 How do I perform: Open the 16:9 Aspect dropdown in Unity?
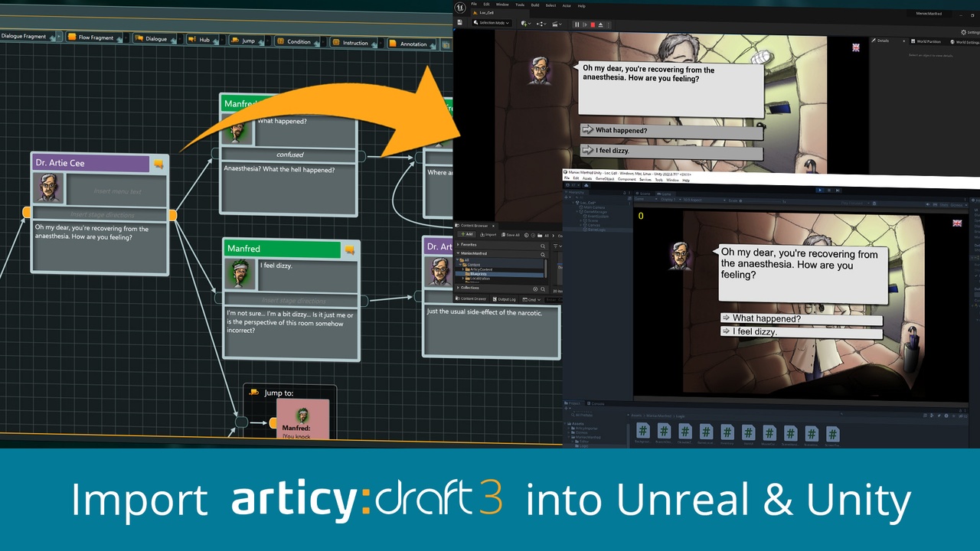(x=704, y=200)
